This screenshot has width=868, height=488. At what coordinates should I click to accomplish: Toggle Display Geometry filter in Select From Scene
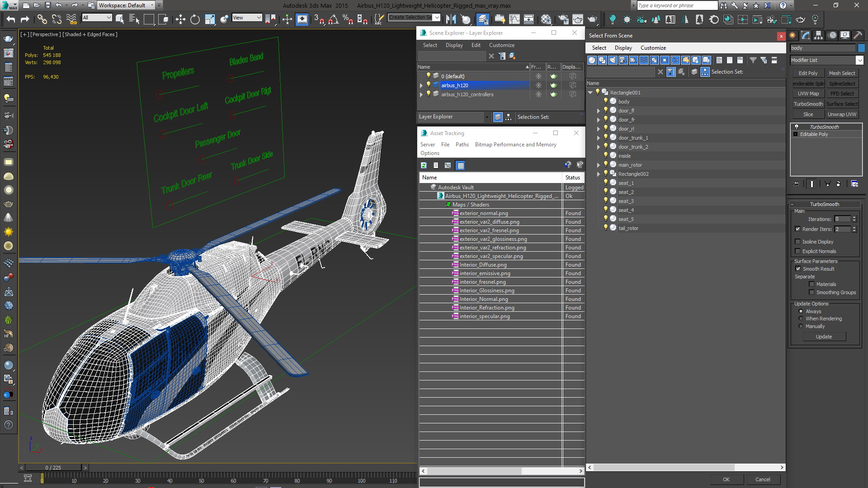[592, 60]
